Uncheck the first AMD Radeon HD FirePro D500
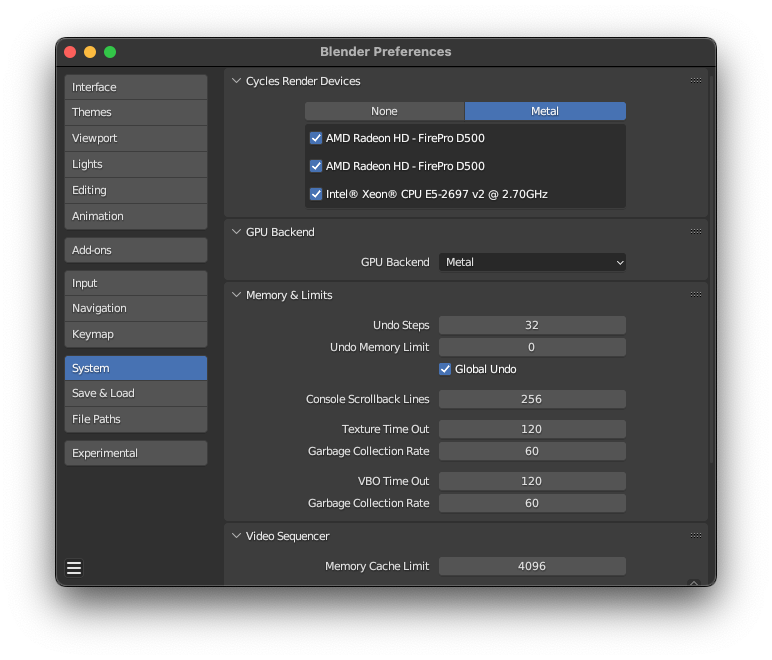772x660 pixels. [316, 138]
